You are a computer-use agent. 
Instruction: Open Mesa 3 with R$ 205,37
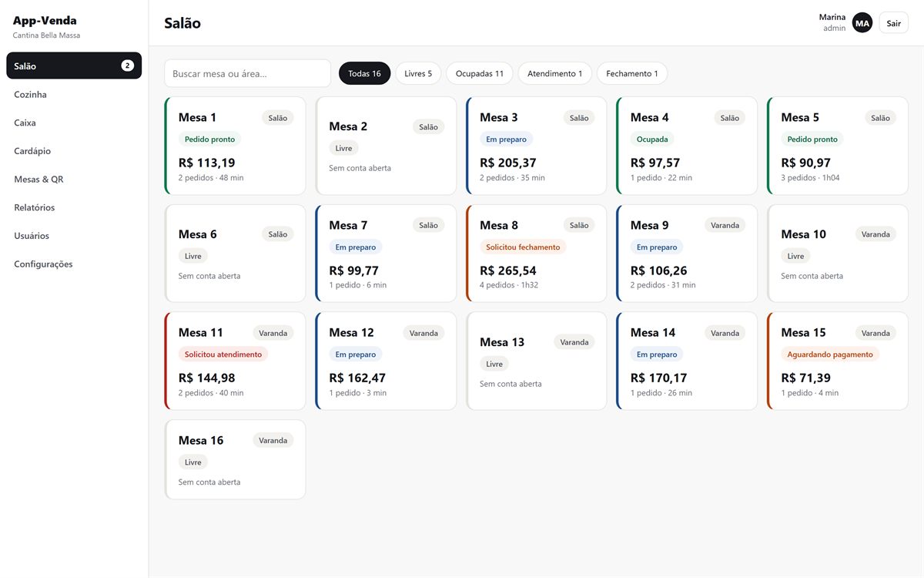pyautogui.click(x=537, y=146)
